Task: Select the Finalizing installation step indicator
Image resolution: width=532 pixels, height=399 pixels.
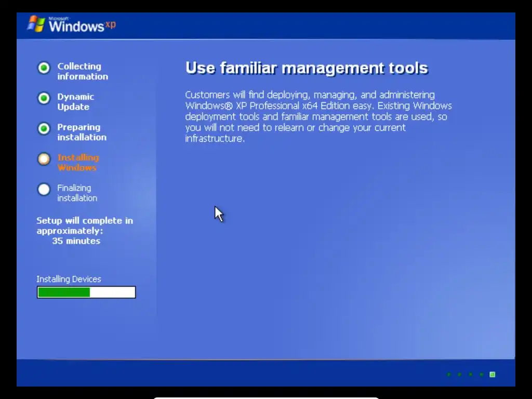Action: click(44, 189)
